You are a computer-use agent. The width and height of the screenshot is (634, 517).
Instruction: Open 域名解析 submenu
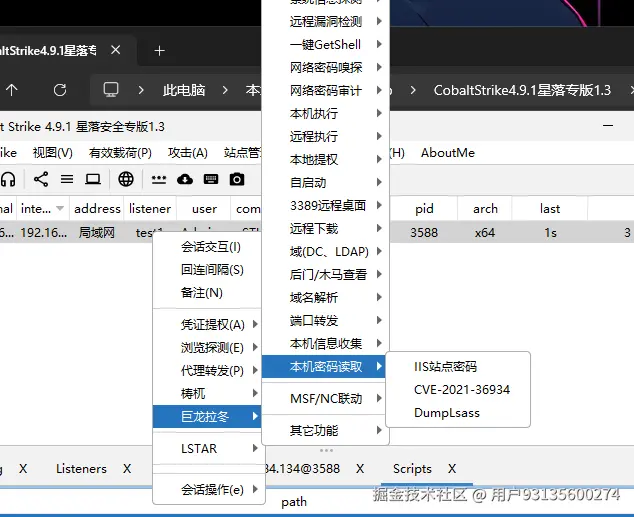(325, 298)
